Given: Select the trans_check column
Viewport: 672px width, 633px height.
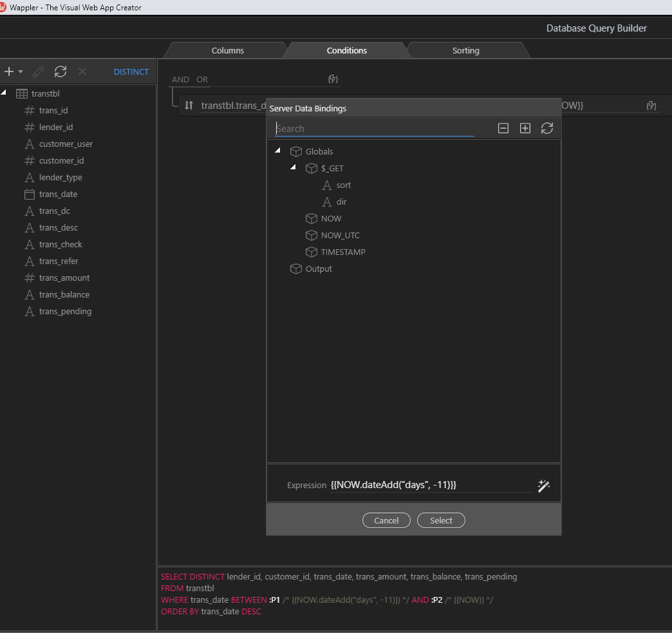Looking at the screenshot, I should pyautogui.click(x=61, y=244).
